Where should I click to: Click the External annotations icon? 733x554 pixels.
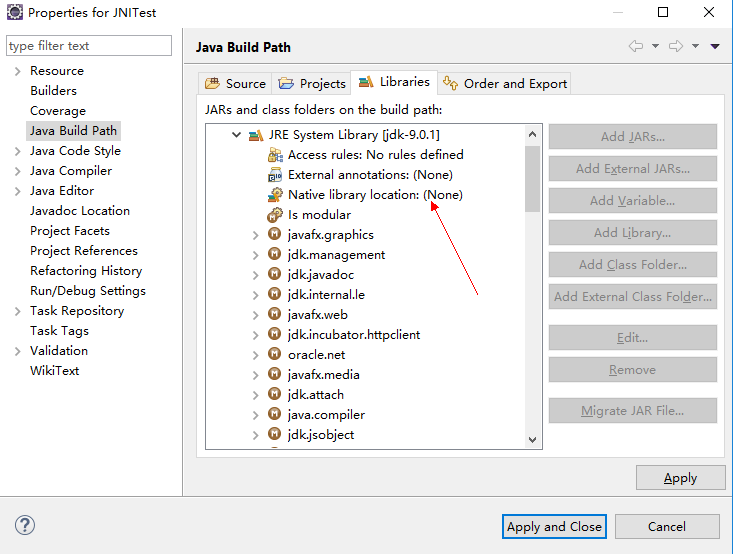pyautogui.click(x=275, y=175)
